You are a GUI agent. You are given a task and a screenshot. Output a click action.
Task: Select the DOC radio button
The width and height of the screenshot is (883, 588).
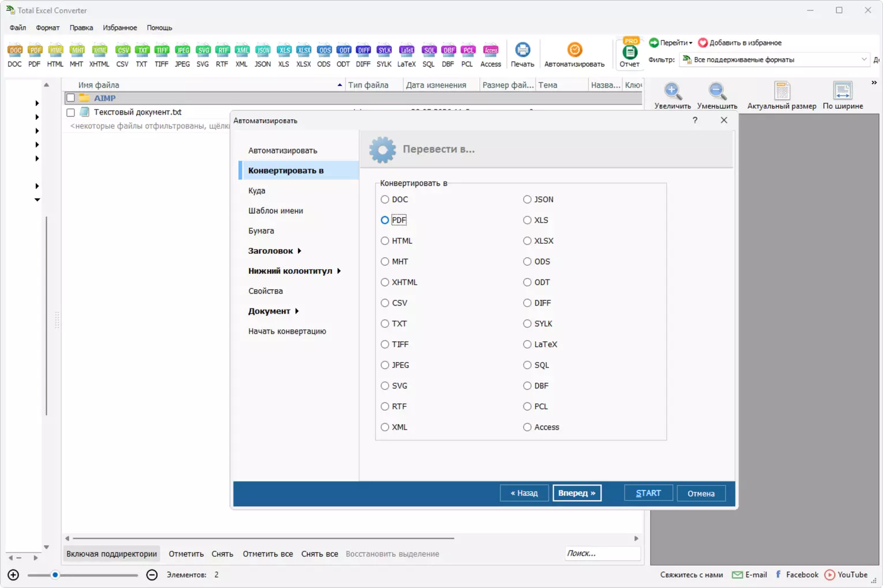coord(385,199)
